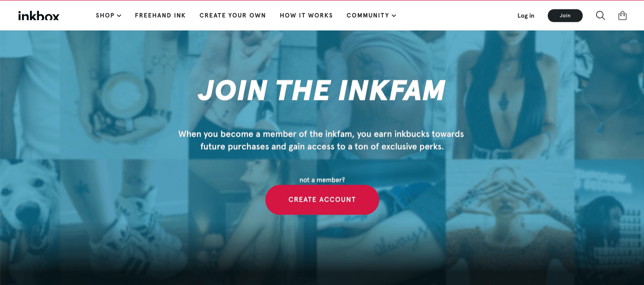This screenshot has height=285, width=644.
Task: Open the COMMUNITY menu label
Action: point(368,15)
